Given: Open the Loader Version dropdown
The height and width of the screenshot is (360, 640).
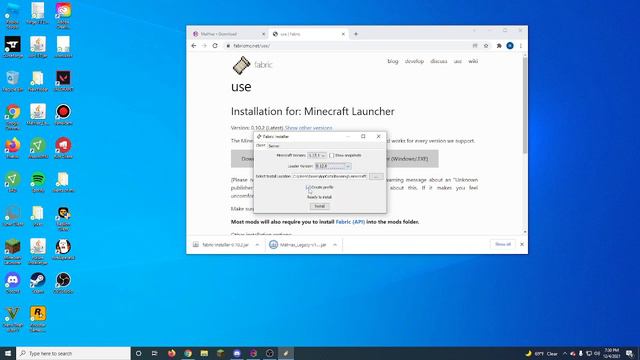Looking at the screenshot, I should point(333,166).
